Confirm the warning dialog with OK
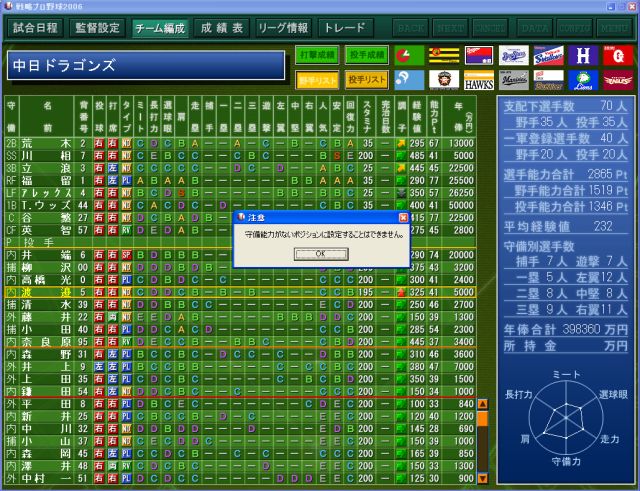This screenshot has height=491, width=640. point(321,254)
